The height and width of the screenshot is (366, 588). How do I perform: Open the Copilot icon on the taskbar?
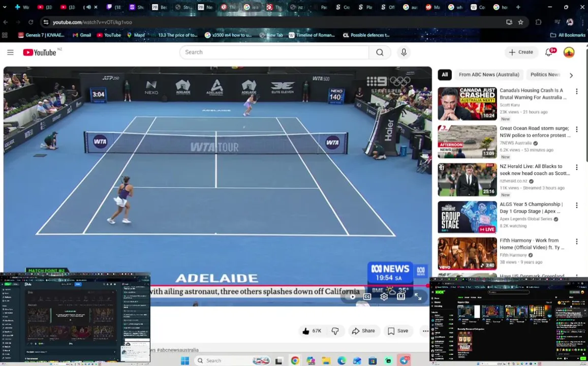pos(311,361)
